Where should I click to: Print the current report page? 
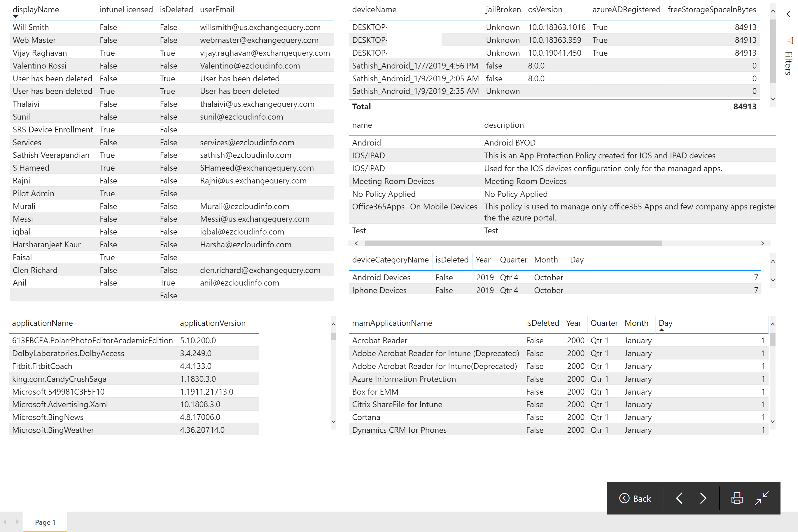tap(737, 498)
